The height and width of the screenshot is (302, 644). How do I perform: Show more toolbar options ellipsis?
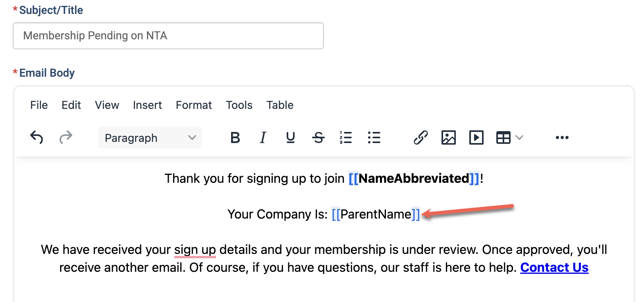click(562, 137)
